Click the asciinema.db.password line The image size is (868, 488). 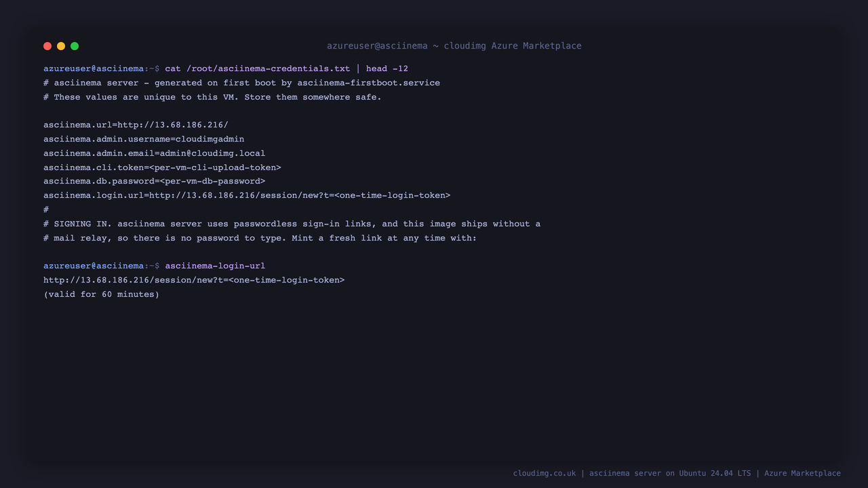pos(154,181)
